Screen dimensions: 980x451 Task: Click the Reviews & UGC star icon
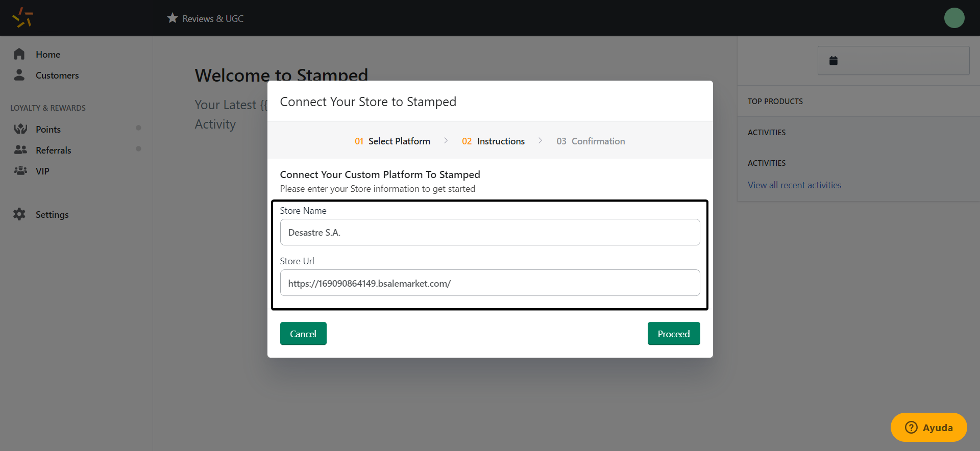coord(173,18)
